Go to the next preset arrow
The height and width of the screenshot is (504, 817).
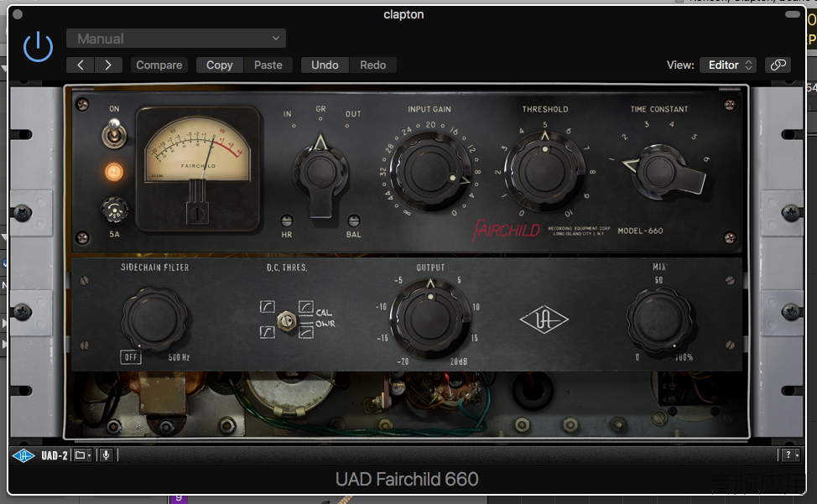(x=108, y=65)
